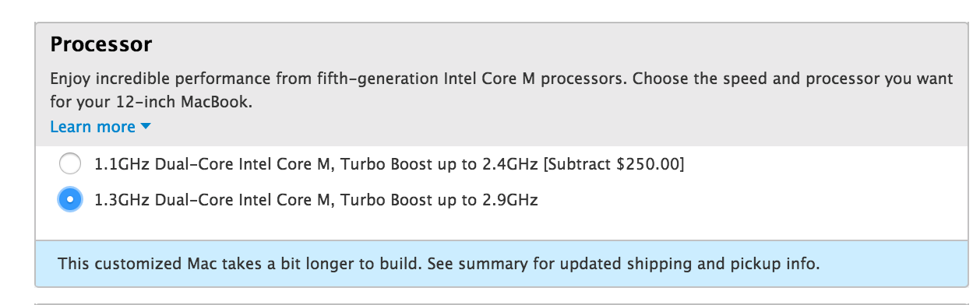Click the Processor section heading

click(100, 44)
